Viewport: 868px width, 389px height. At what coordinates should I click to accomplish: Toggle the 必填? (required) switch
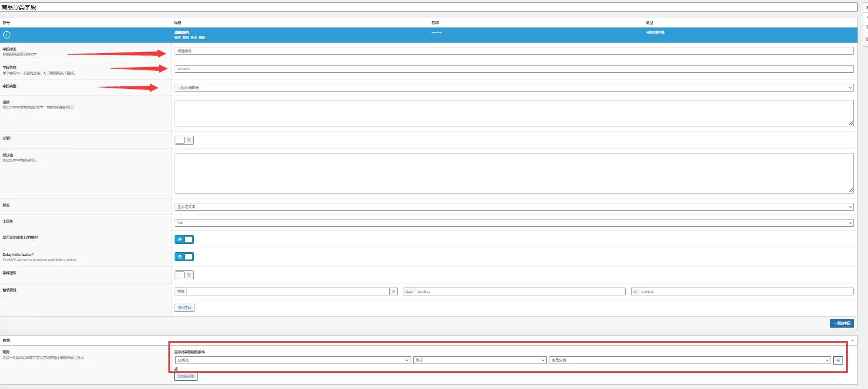(x=184, y=140)
